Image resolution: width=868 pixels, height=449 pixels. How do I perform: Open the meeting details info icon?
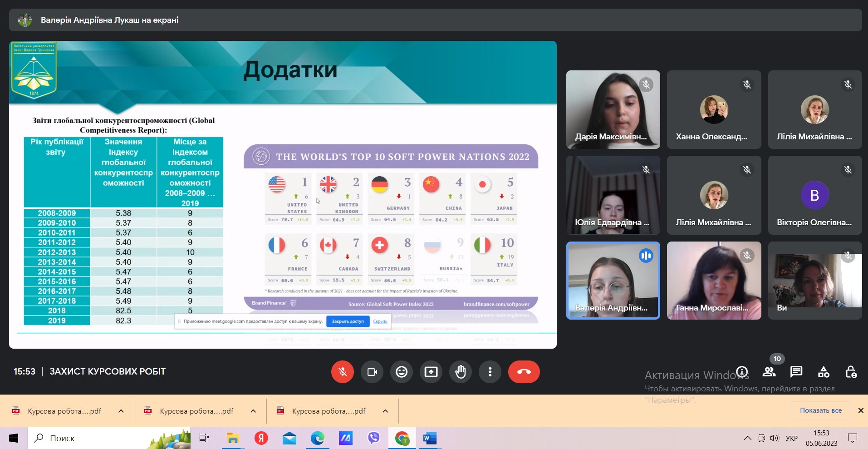[742, 372]
